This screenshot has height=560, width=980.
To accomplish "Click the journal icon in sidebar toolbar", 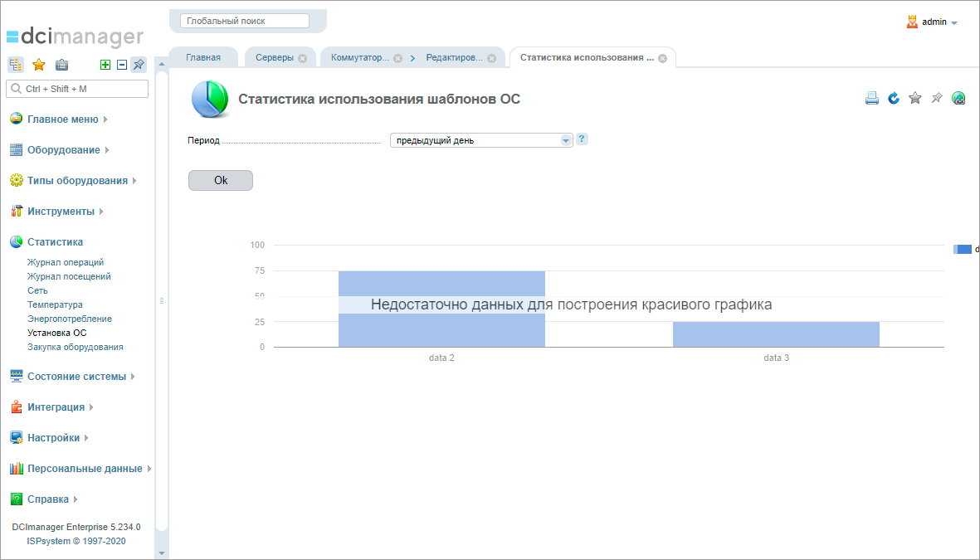I will pyautogui.click(x=61, y=64).
